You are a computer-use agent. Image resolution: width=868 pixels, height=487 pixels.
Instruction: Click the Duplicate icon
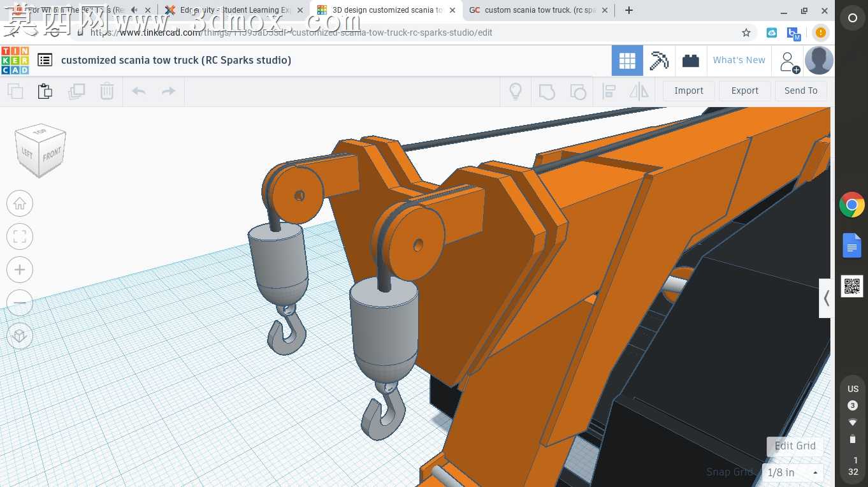click(x=76, y=91)
